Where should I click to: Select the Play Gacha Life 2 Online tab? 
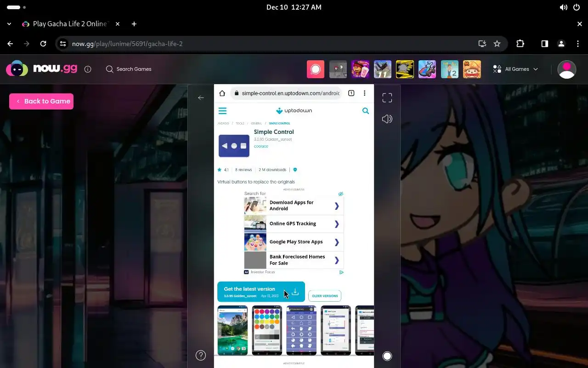tap(71, 24)
